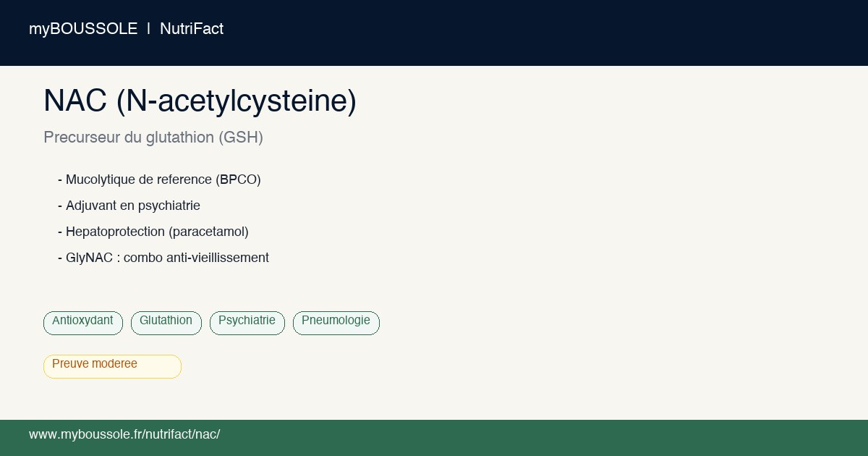Image resolution: width=868 pixels, height=456 pixels.
Task: Choose the Psychiatrie tag
Action: pyautogui.click(x=247, y=323)
